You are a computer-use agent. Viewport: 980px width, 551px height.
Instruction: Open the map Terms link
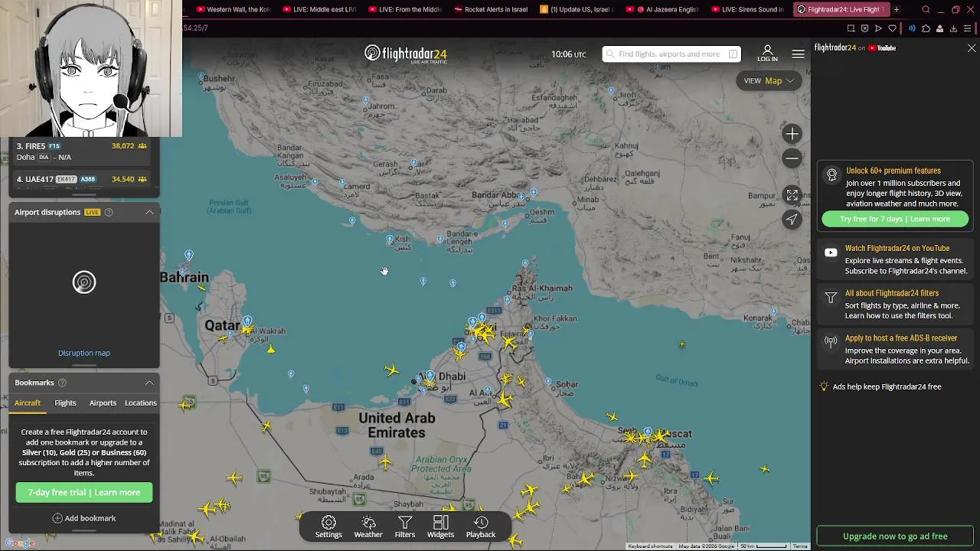click(x=800, y=546)
